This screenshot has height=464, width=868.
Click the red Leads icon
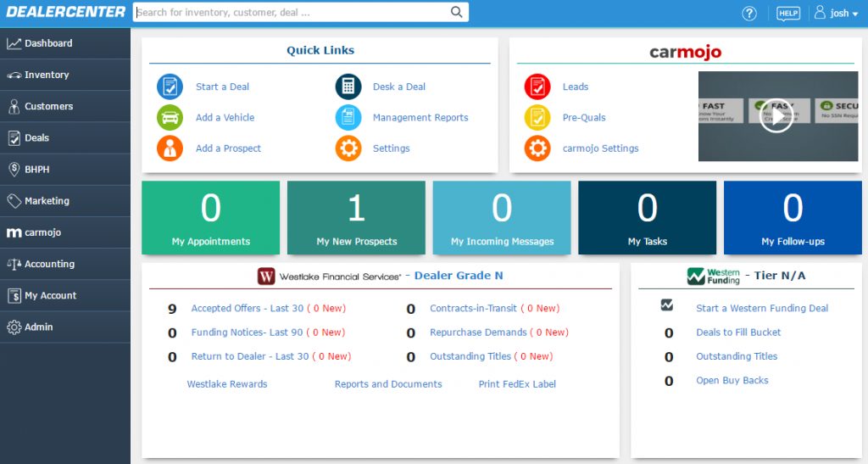[x=537, y=87]
